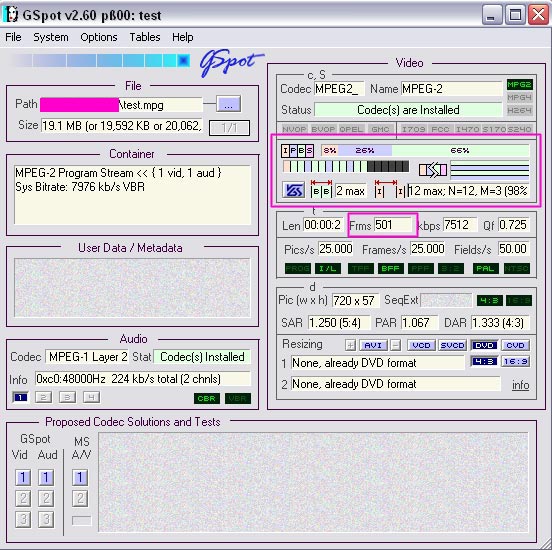Select audio stream 2 button
This screenshot has height=550, width=552.
pyautogui.click(x=44, y=397)
